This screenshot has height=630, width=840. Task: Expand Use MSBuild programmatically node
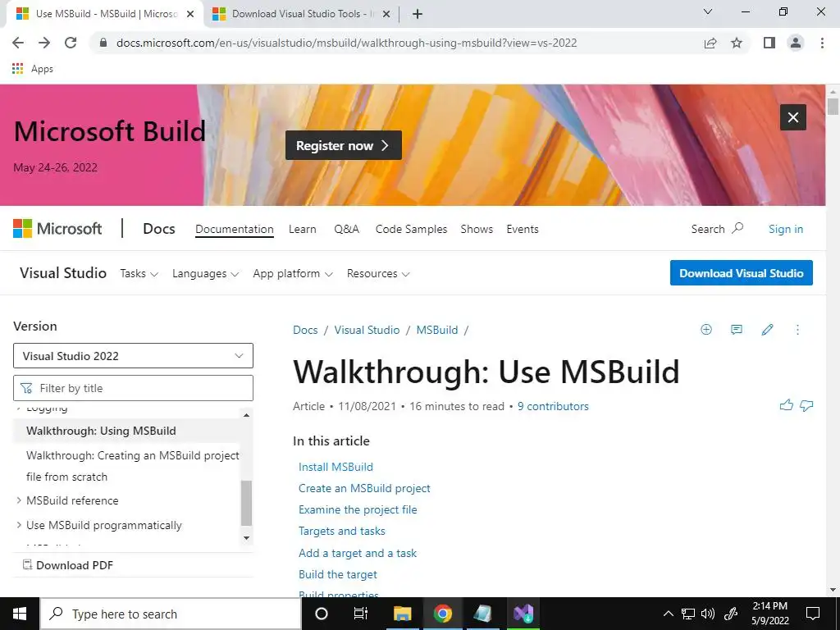click(x=18, y=525)
